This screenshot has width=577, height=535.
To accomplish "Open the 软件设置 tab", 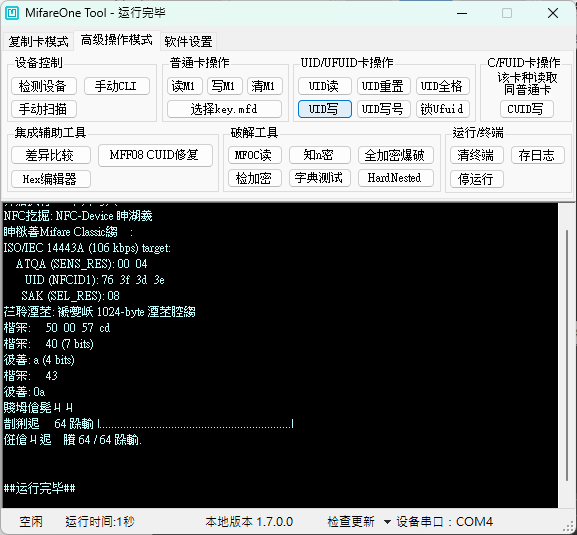I will (188, 41).
